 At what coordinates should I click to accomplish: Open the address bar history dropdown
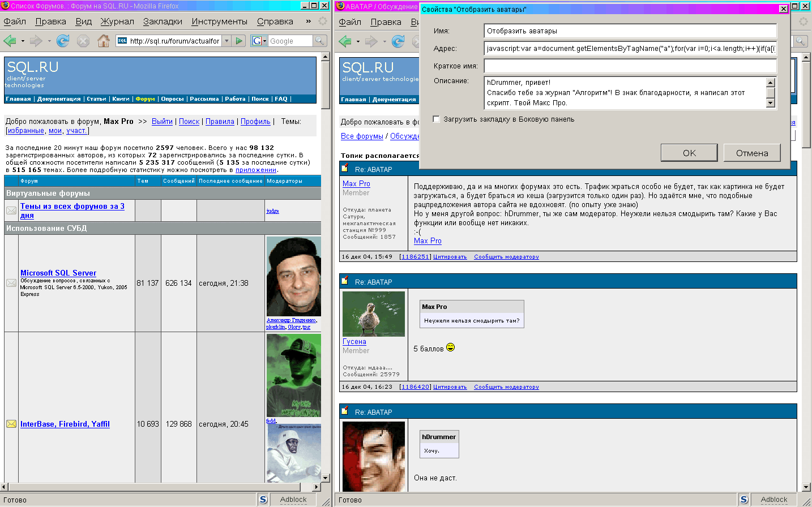[x=226, y=41]
